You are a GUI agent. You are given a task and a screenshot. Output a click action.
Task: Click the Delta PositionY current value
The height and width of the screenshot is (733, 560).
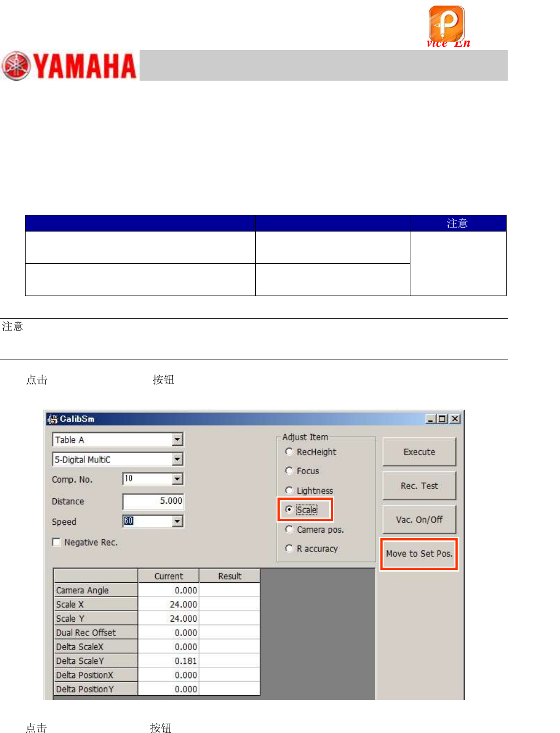coord(169,689)
